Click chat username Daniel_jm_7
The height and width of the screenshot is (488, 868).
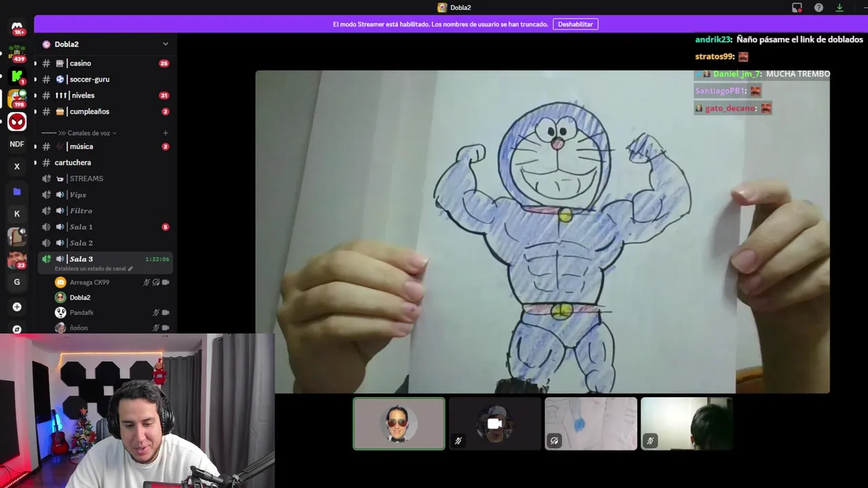tap(736, 74)
